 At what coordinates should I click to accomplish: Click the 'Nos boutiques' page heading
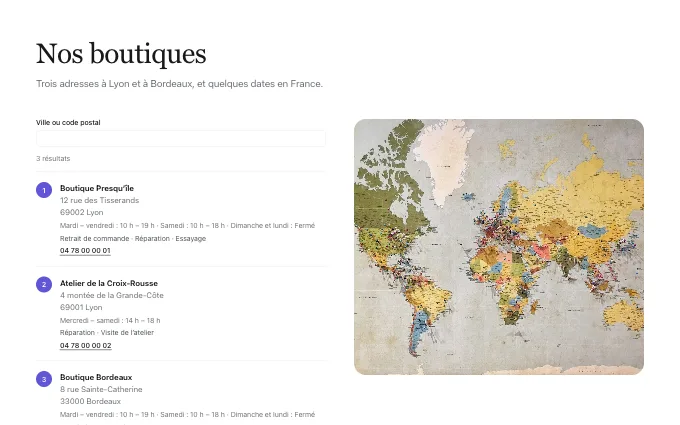pos(121,54)
